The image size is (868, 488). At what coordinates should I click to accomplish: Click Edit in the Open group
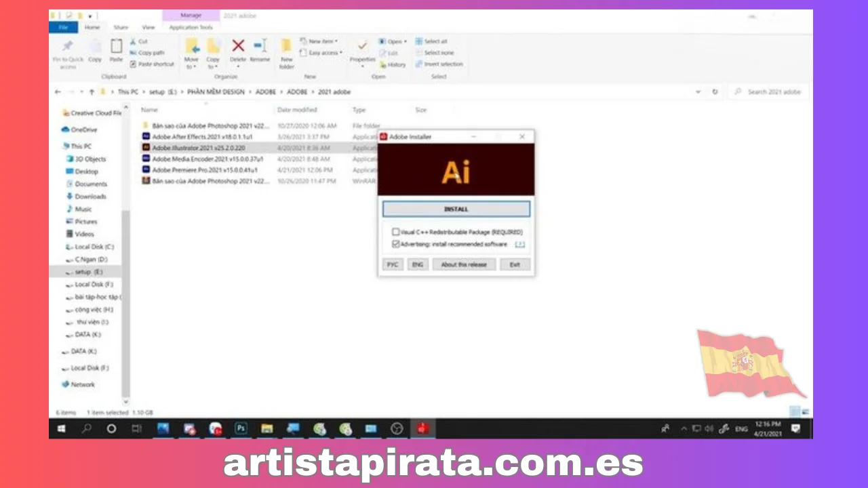[x=389, y=53]
